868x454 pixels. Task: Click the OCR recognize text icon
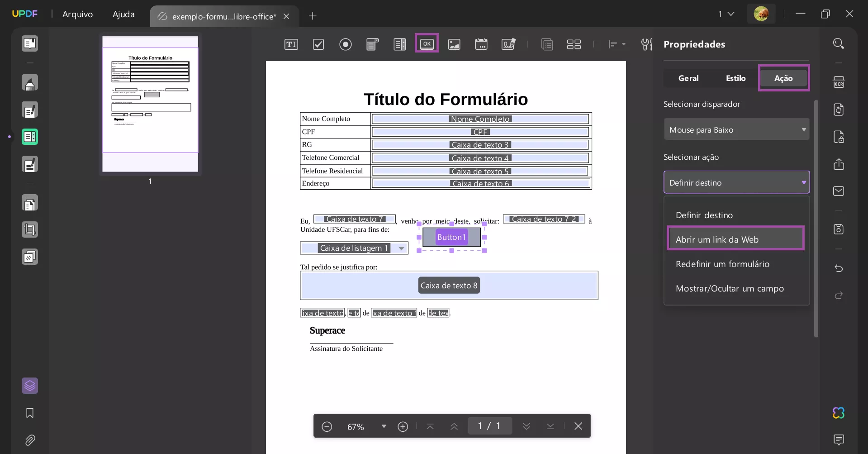(839, 82)
